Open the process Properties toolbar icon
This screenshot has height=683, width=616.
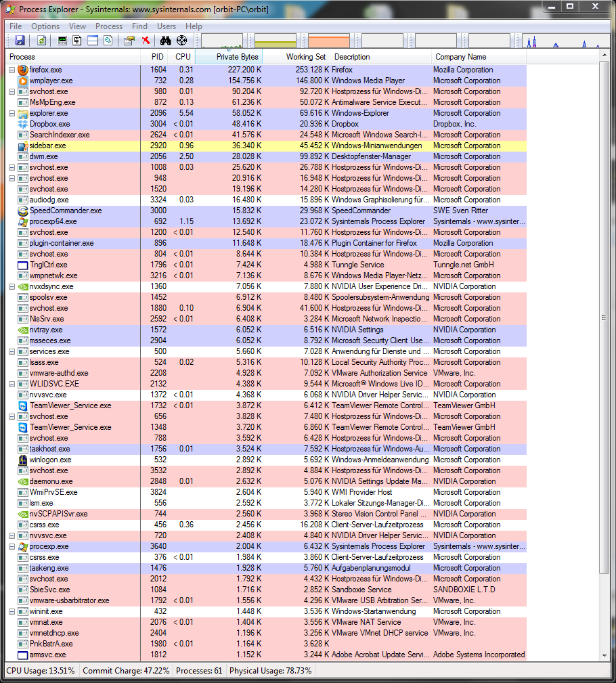coord(129,41)
